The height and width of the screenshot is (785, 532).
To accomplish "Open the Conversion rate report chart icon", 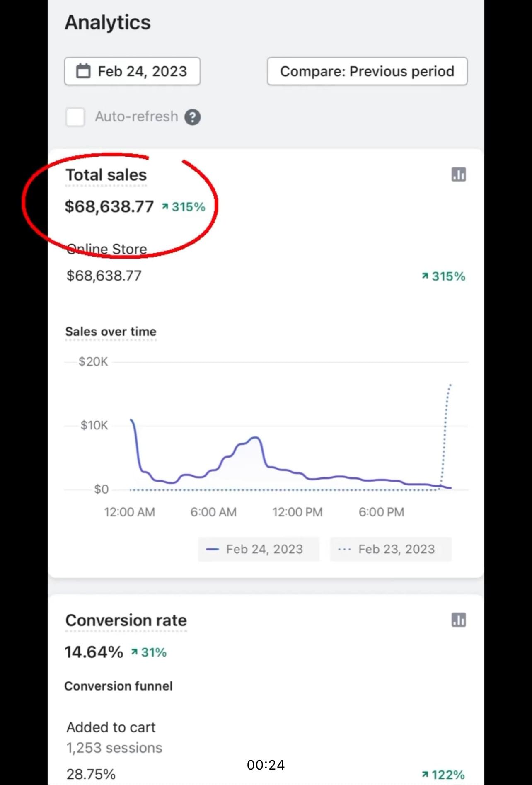I will pos(458,620).
